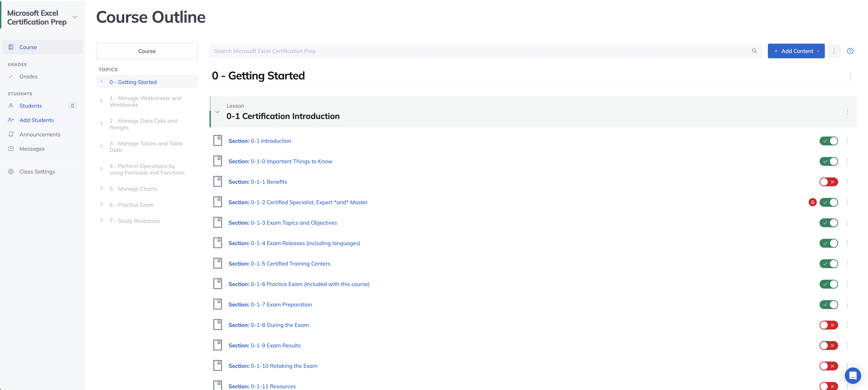Collapse the 0-1 Certification Introduction lesson

pyautogui.click(x=217, y=112)
